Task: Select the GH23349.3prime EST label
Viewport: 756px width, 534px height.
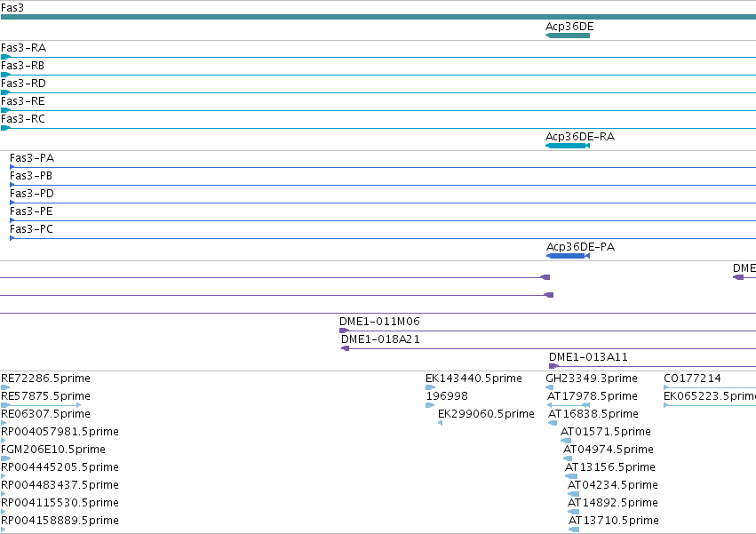Action: click(592, 379)
